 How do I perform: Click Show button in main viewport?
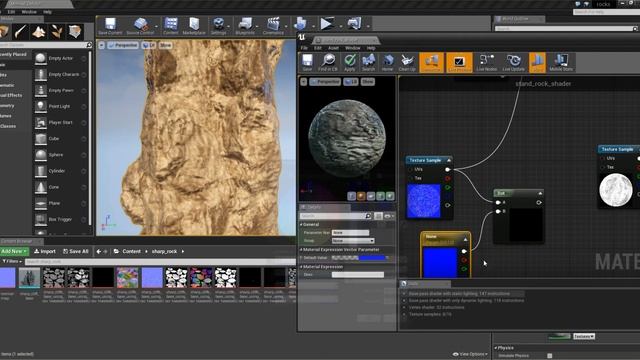(165, 45)
